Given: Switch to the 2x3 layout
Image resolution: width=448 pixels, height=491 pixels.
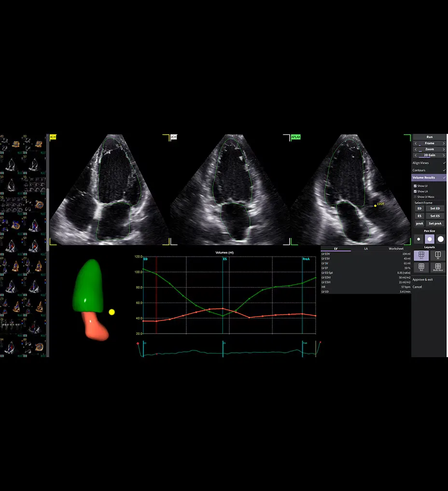Looking at the screenshot, I should pos(421,255).
